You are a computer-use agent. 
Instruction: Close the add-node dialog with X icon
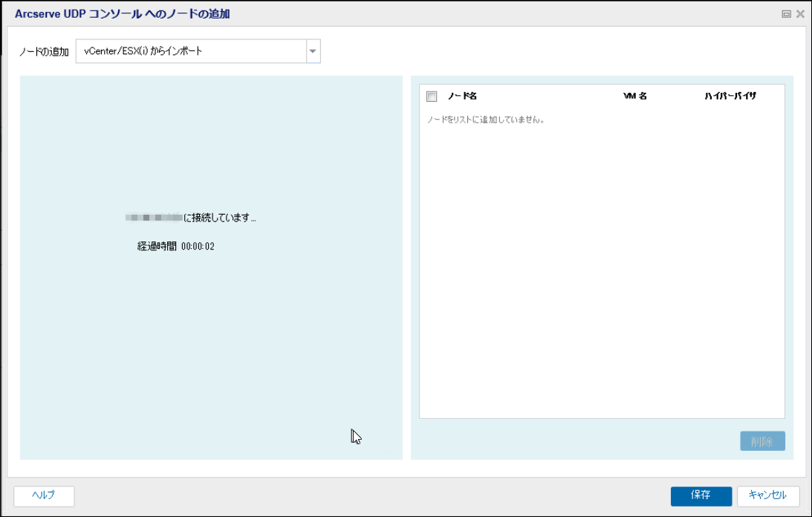[800, 14]
